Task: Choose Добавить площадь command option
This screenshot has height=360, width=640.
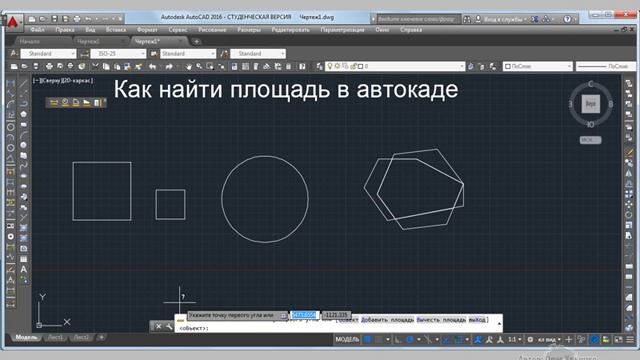Action: (x=387, y=320)
